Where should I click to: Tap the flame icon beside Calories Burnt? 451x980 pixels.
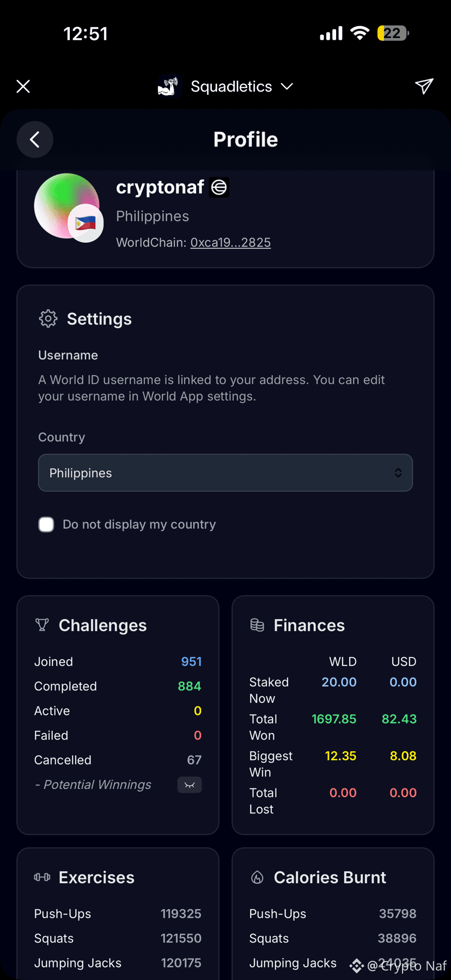257,877
